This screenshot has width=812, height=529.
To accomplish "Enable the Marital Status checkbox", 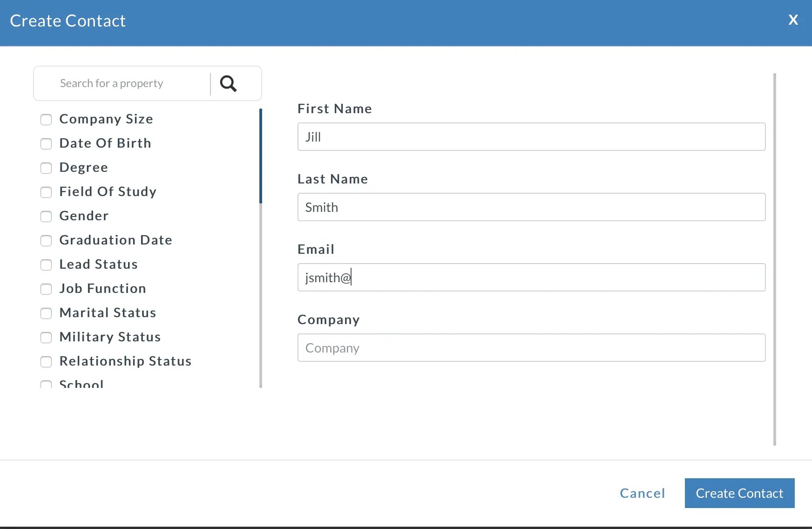I will click(46, 313).
